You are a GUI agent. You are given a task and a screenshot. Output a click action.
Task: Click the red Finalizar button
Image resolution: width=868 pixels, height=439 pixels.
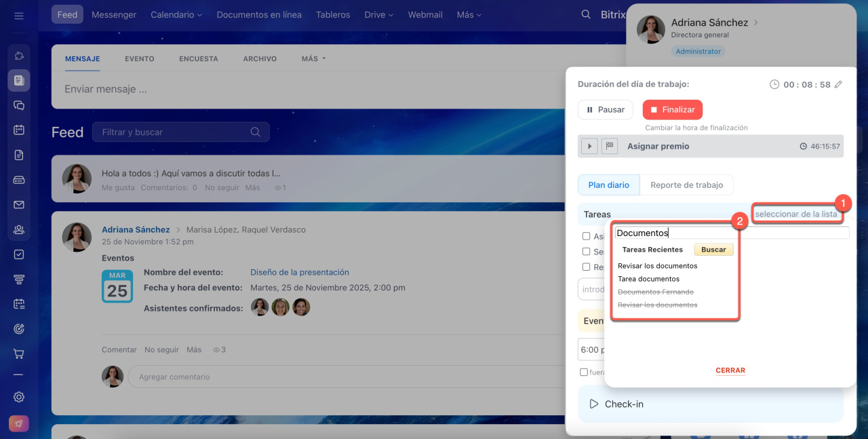pyautogui.click(x=672, y=109)
